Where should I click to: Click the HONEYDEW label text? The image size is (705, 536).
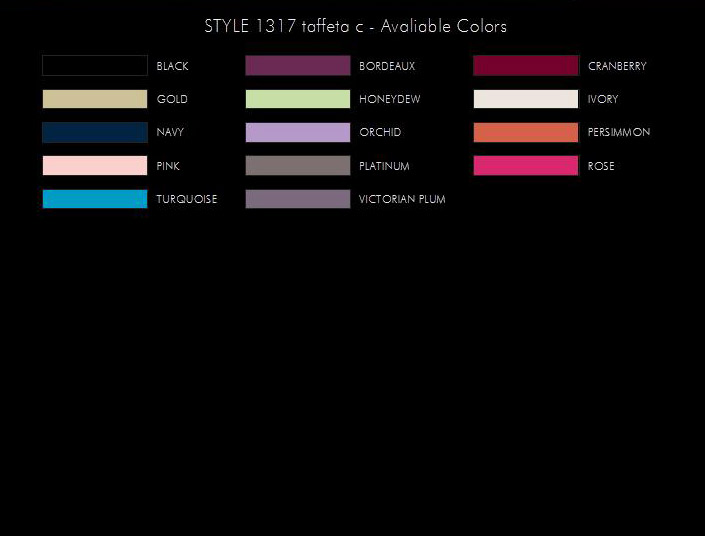point(389,99)
